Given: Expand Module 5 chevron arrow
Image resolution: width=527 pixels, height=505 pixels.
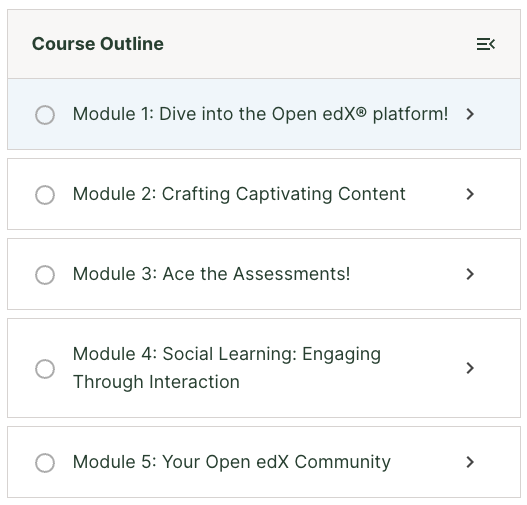Looking at the screenshot, I should pyautogui.click(x=470, y=462).
